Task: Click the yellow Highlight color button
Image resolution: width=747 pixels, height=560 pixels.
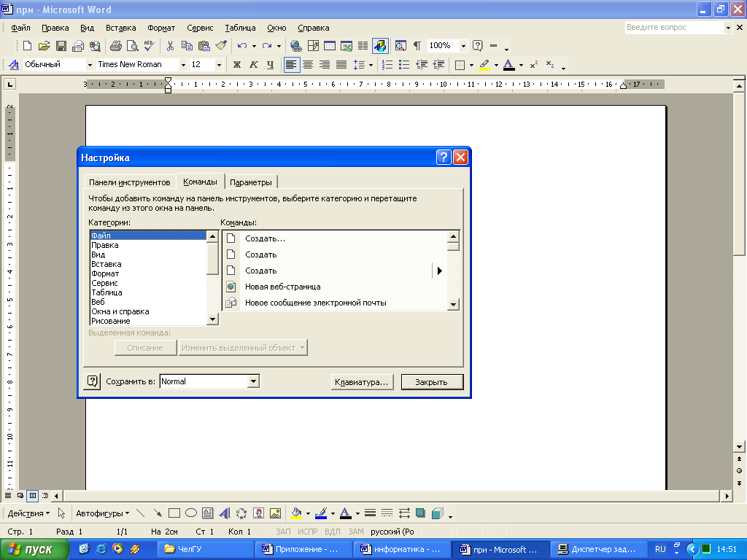Action: click(x=485, y=65)
